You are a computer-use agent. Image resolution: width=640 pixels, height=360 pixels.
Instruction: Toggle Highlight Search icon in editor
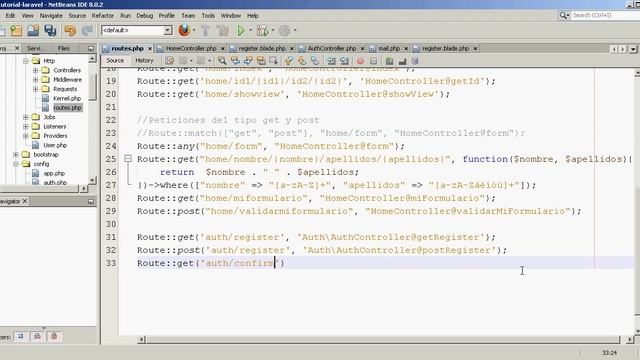point(261,61)
